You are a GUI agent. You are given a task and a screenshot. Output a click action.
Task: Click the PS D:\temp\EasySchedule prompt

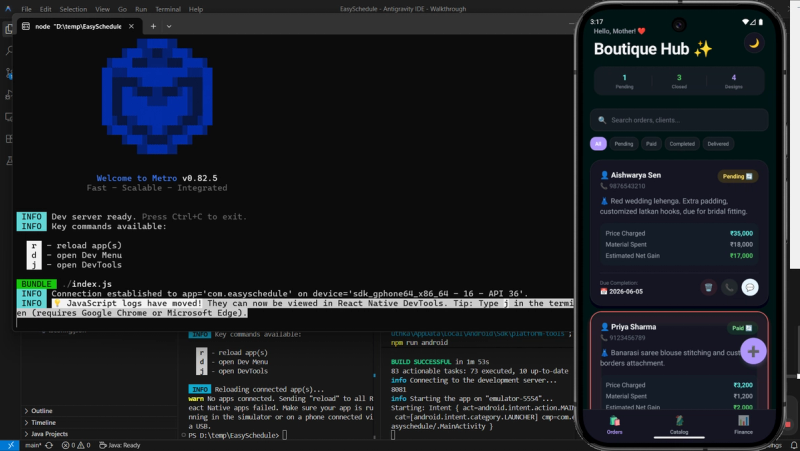tap(234, 435)
